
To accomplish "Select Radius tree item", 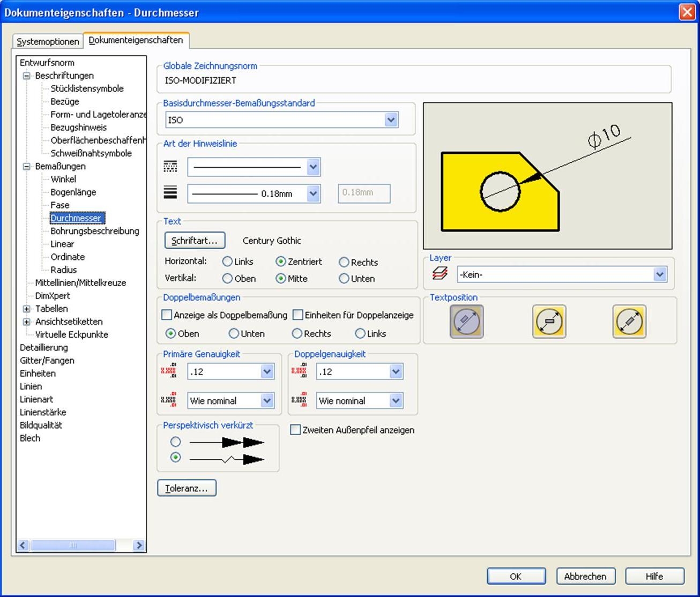I will (64, 270).
